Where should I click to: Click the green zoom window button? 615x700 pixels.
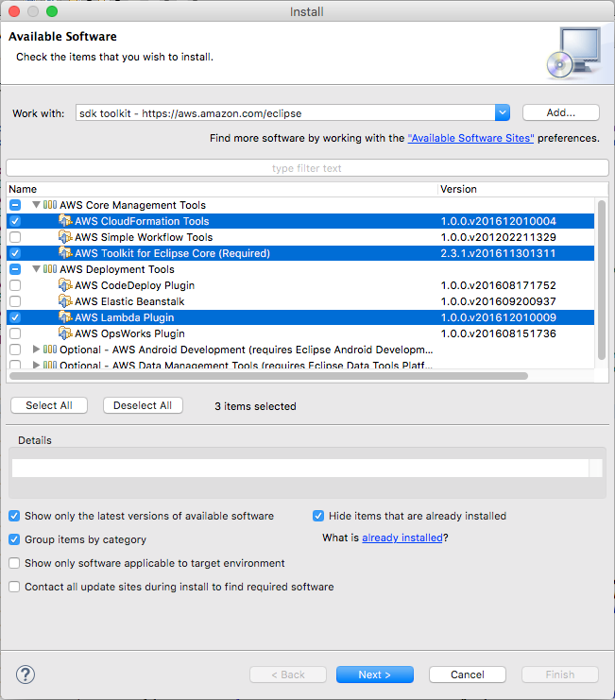pyautogui.click(x=52, y=11)
